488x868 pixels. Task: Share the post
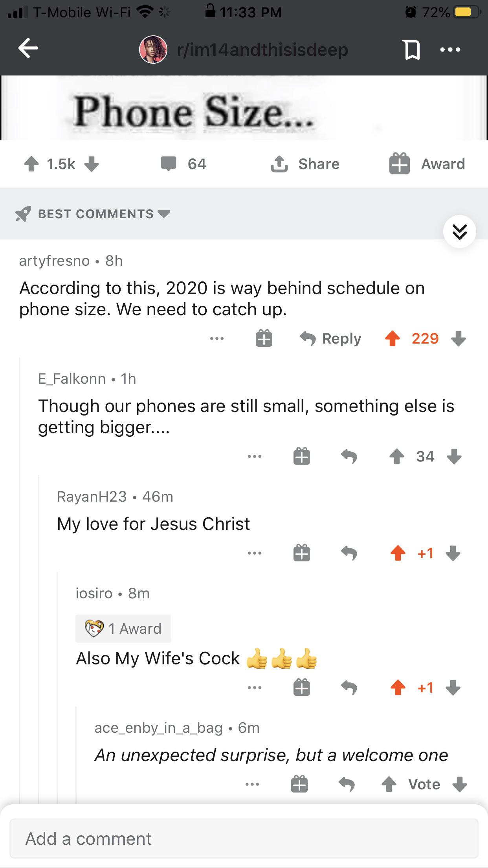305,164
